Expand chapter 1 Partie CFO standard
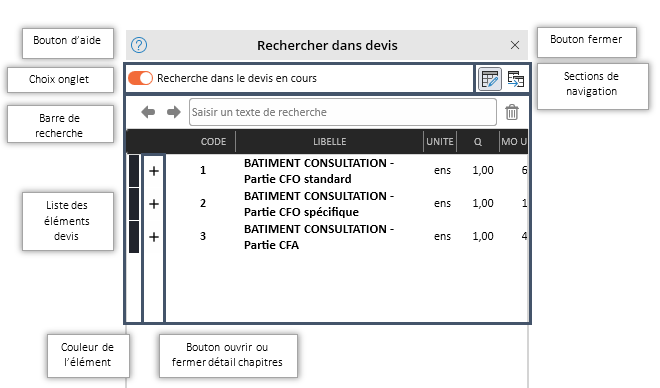 (154, 171)
